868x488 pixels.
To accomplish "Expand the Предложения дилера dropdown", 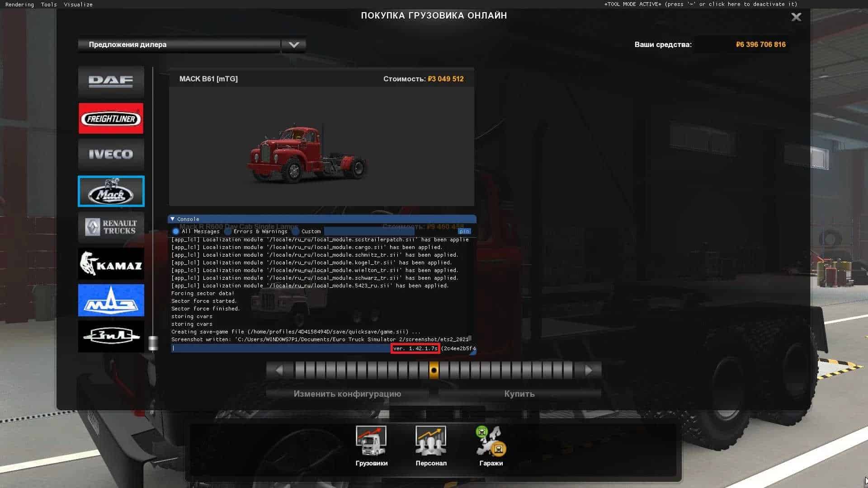I will 293,45.
